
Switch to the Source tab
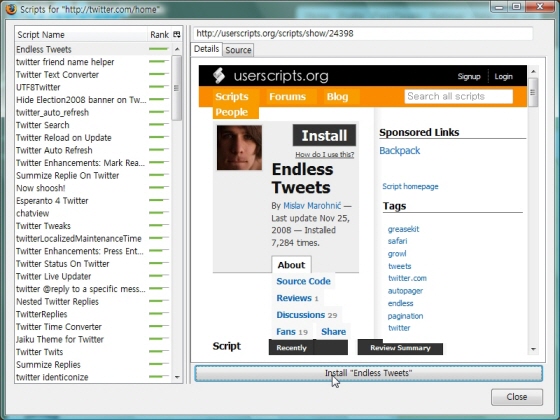(238, 50)
